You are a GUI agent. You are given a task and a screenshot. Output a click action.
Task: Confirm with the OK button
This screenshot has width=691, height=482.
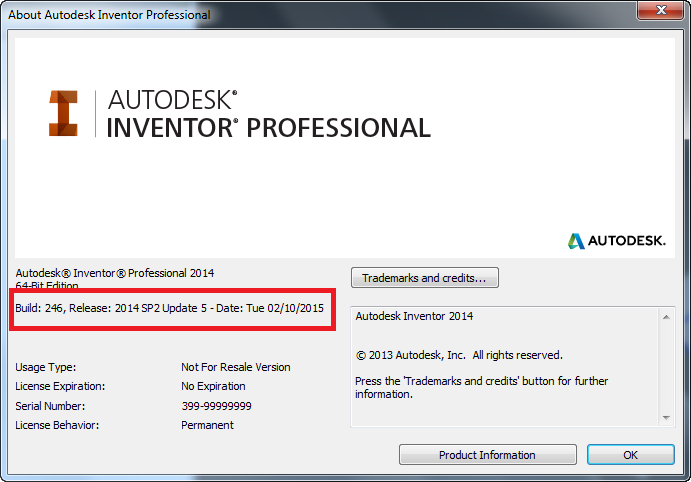630,455
